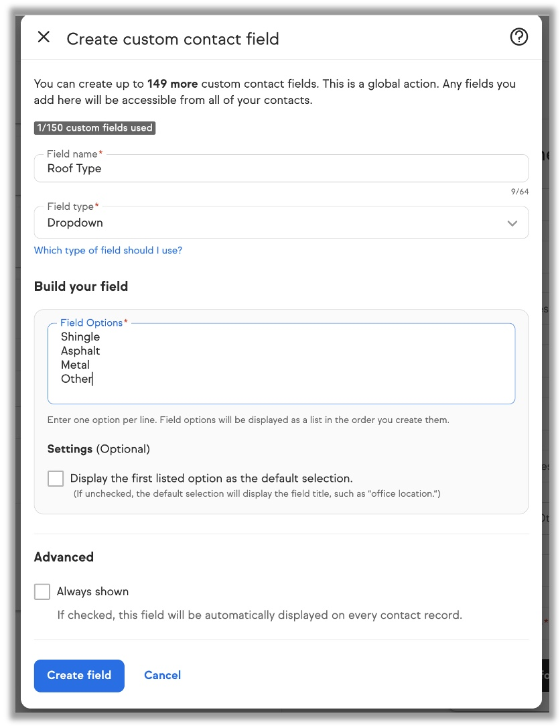Expand the Field type chevron arrow

click(x=512, y=223)
